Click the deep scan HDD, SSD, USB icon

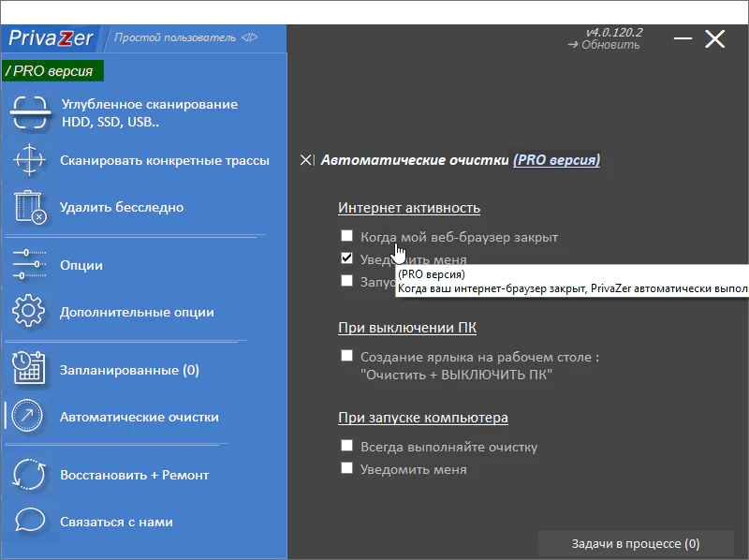pos(30,113)
